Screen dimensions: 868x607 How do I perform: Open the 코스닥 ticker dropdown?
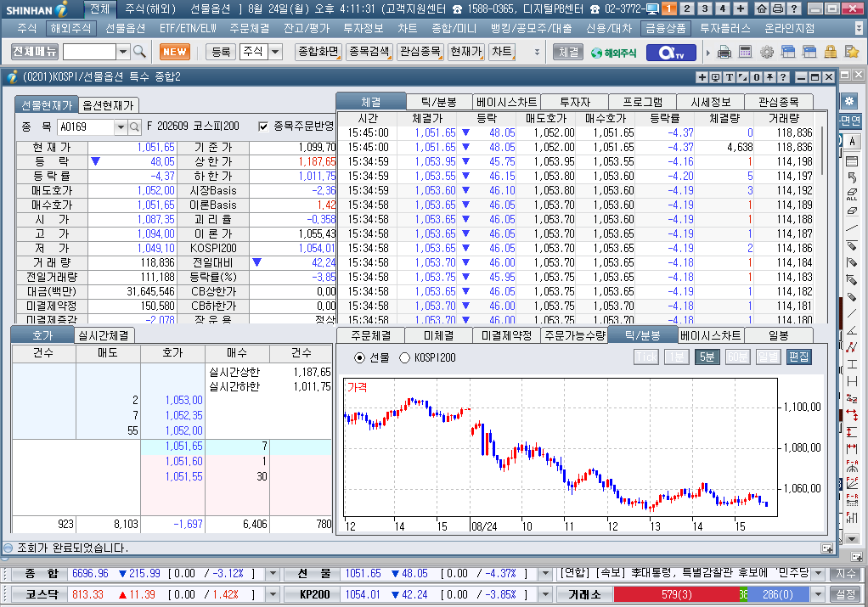pos(273,595)
